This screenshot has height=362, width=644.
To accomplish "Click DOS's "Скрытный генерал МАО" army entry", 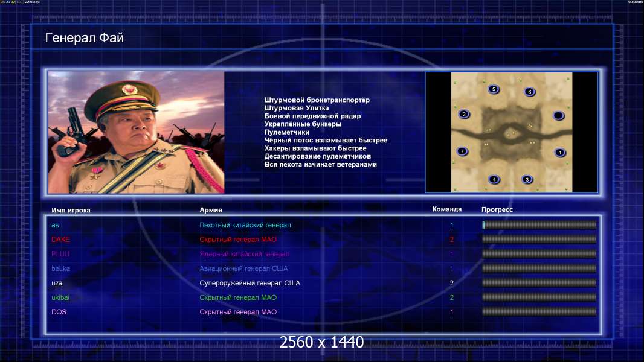I will coord(238,311).
